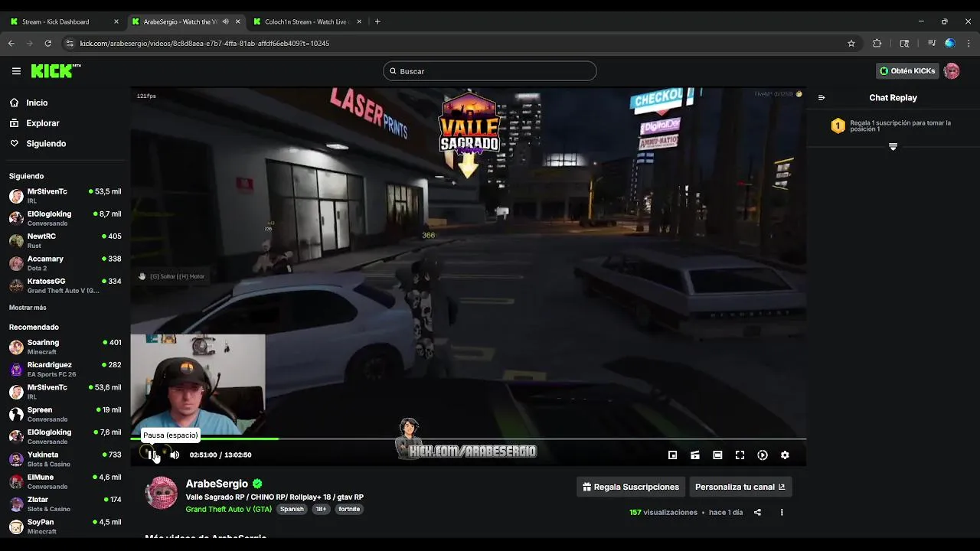The width and height of the screenshot is (980, 551).
Task: Collapse the Chat Replay panel
Action: [x=822, y=98]
